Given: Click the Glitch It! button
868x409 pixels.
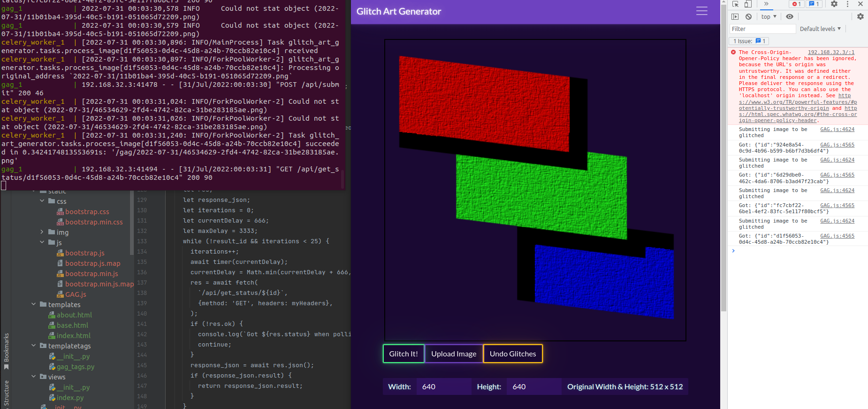Looking at the screenshot, I should coord(404,354).
